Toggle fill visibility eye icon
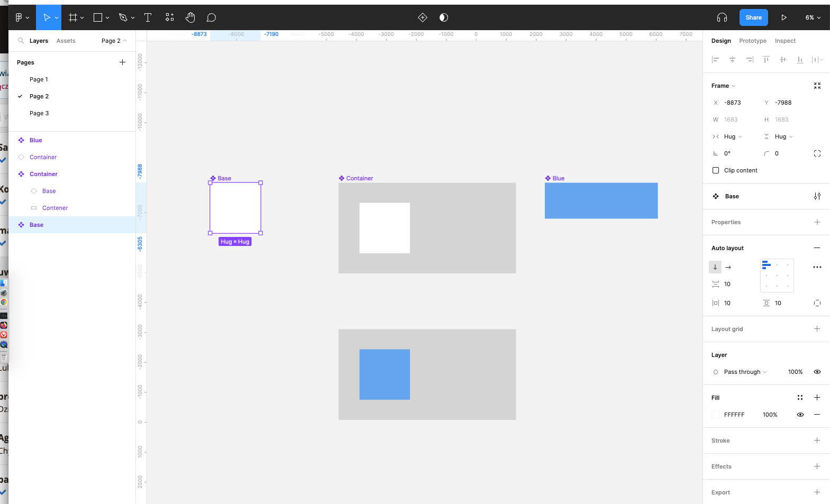 (800, 415)
